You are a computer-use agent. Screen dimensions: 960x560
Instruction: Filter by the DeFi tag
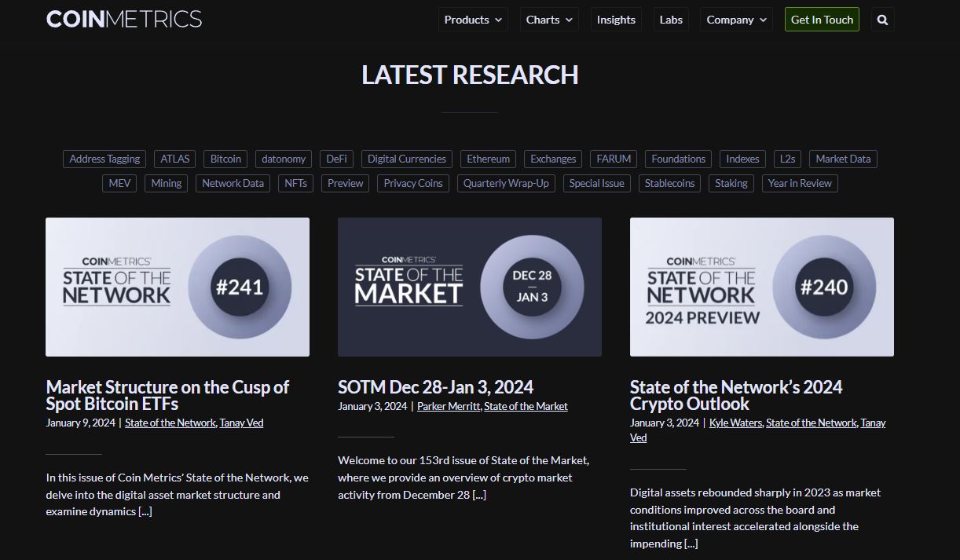point(337,159)
